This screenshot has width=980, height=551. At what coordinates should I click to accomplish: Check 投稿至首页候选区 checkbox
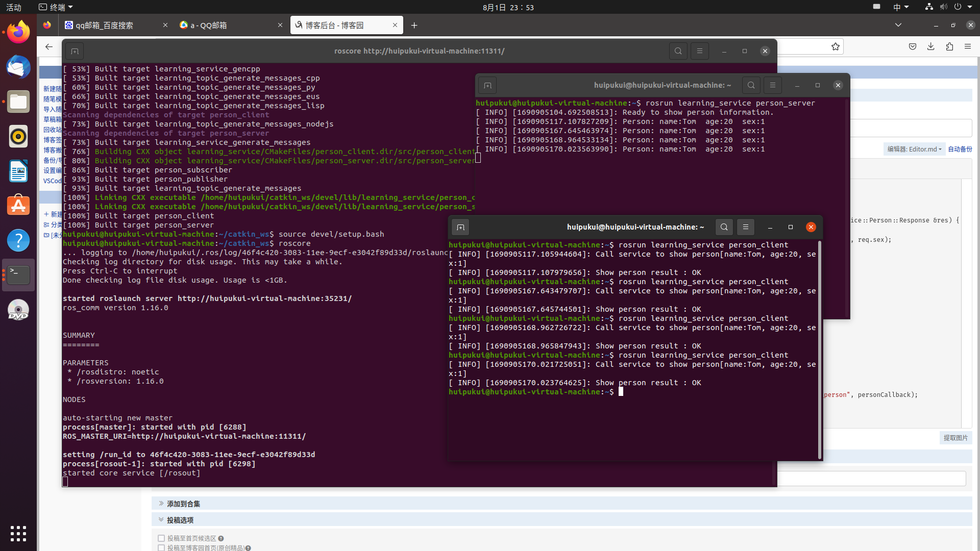tap(161, 538)
